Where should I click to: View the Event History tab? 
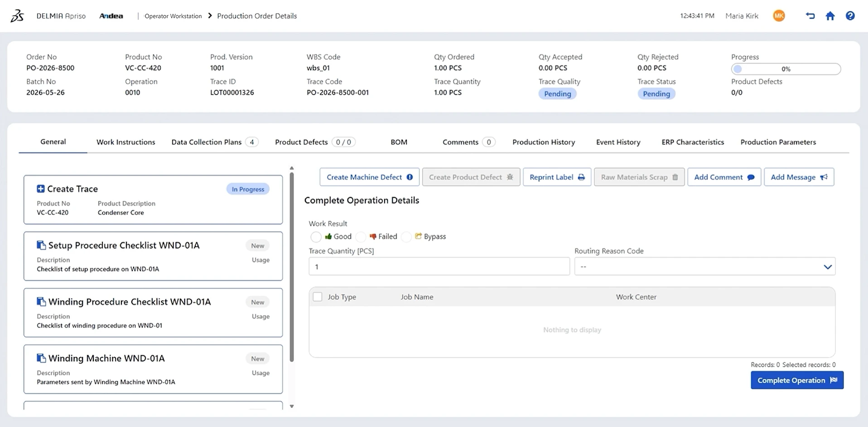[x=618, y=142]
